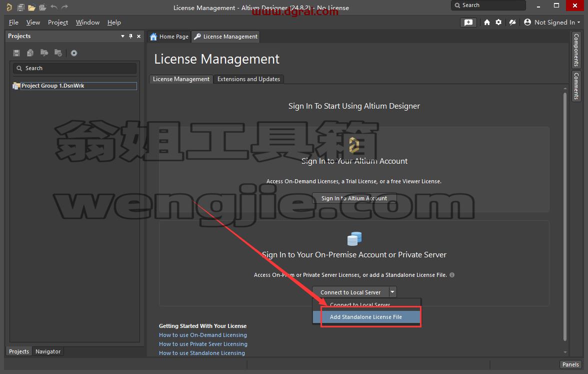Click the Open Project icon in title bar
The height and width of the screenshot is (374, 588).
pyautogui.click(x=43, y=7)
